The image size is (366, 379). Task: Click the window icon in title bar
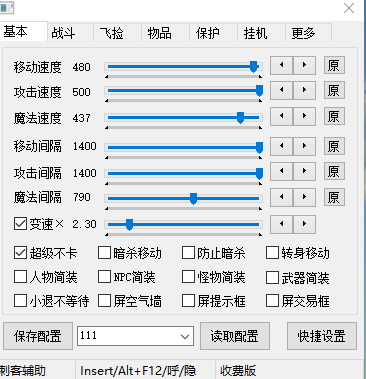pos(7,8)
